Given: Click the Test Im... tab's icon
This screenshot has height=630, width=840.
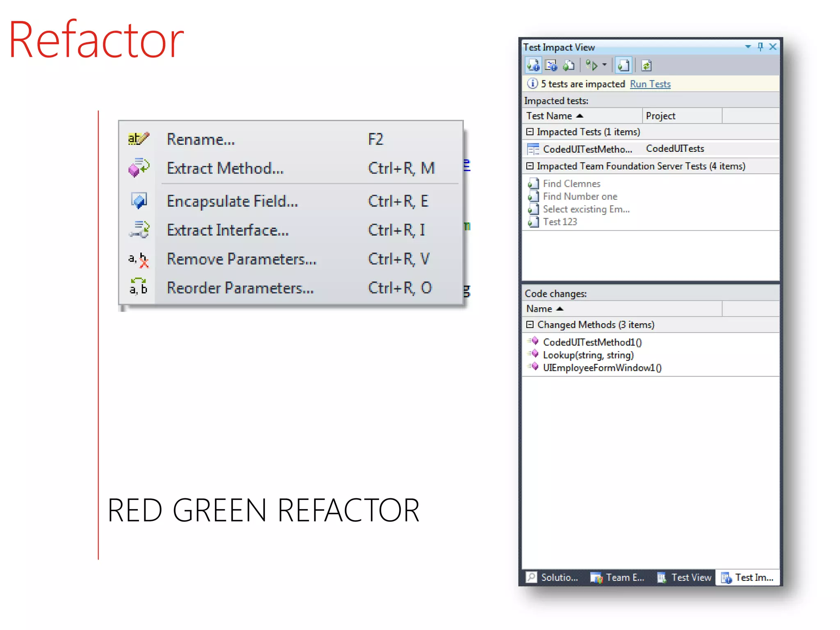Looking at the screenshot, I should [726, 577].
